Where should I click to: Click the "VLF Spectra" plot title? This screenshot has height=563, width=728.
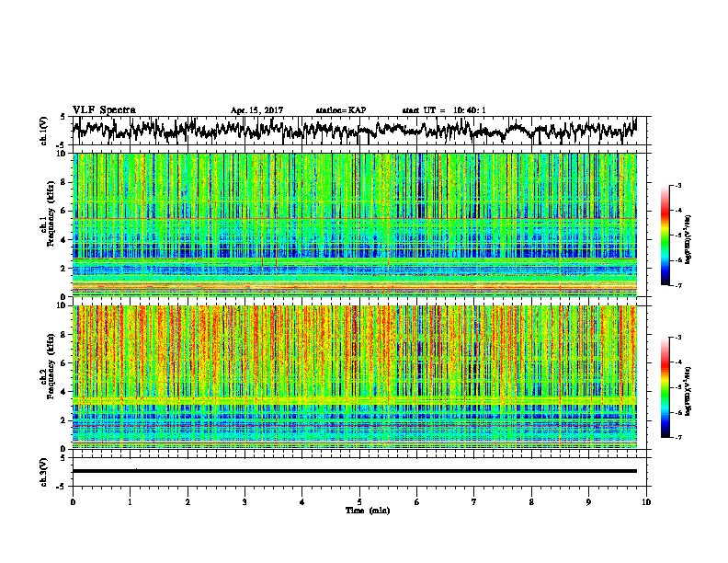pyautogui.click(x=104, y=109)
